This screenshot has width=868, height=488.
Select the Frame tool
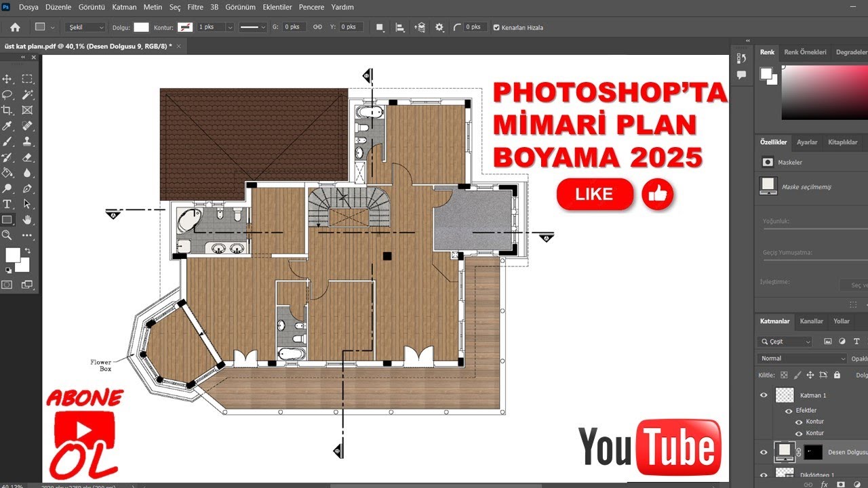27,110
